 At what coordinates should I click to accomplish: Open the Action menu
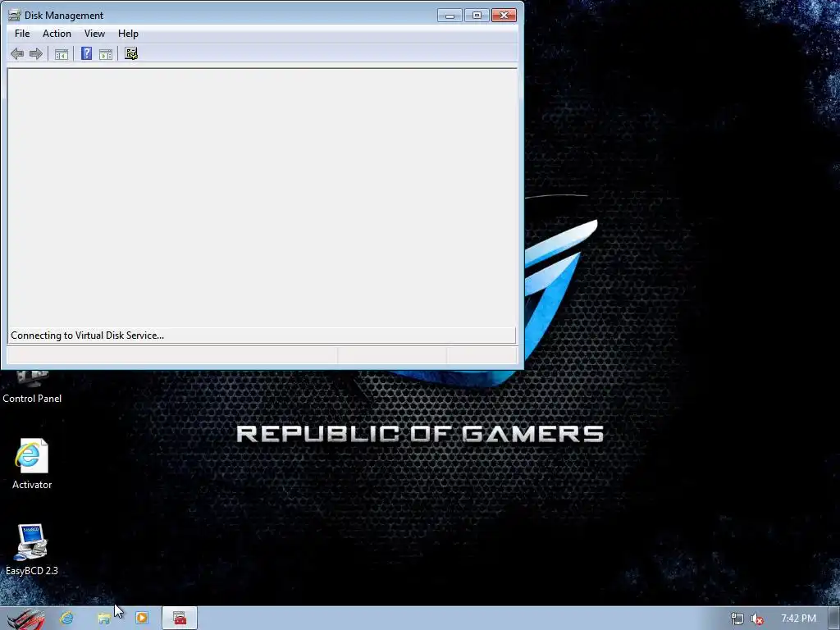click(57, 33)
